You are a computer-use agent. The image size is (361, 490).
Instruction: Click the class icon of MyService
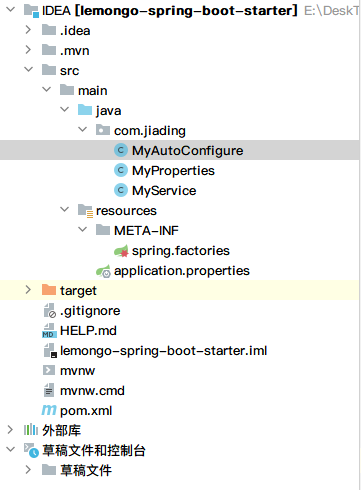click(x=121, y=190)
